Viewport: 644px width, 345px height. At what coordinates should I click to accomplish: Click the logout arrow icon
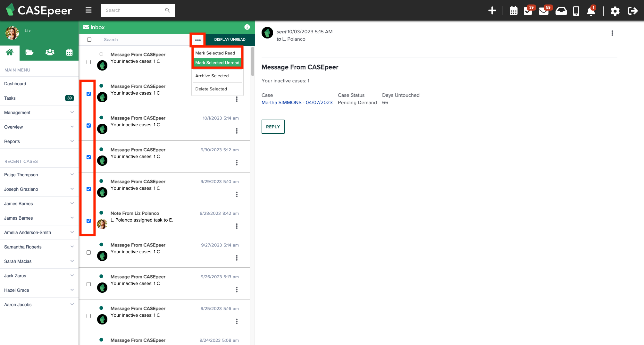(x=632, y=11)
